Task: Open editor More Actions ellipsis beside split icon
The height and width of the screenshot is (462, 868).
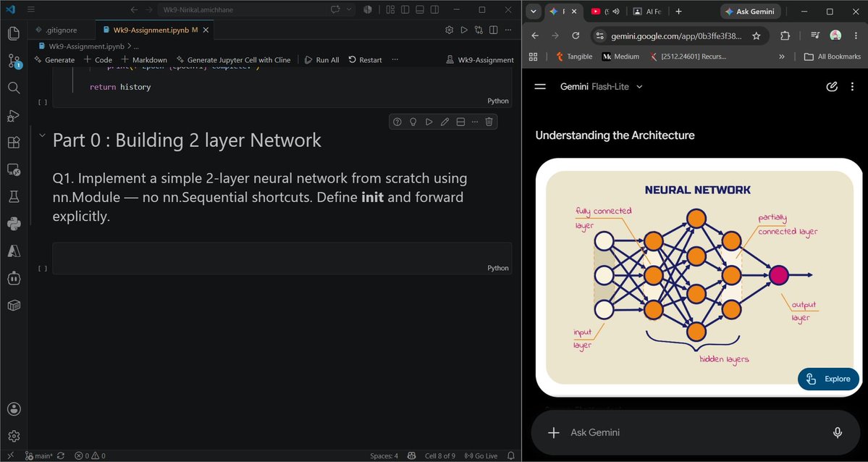Action: click(x=508, y=30)
